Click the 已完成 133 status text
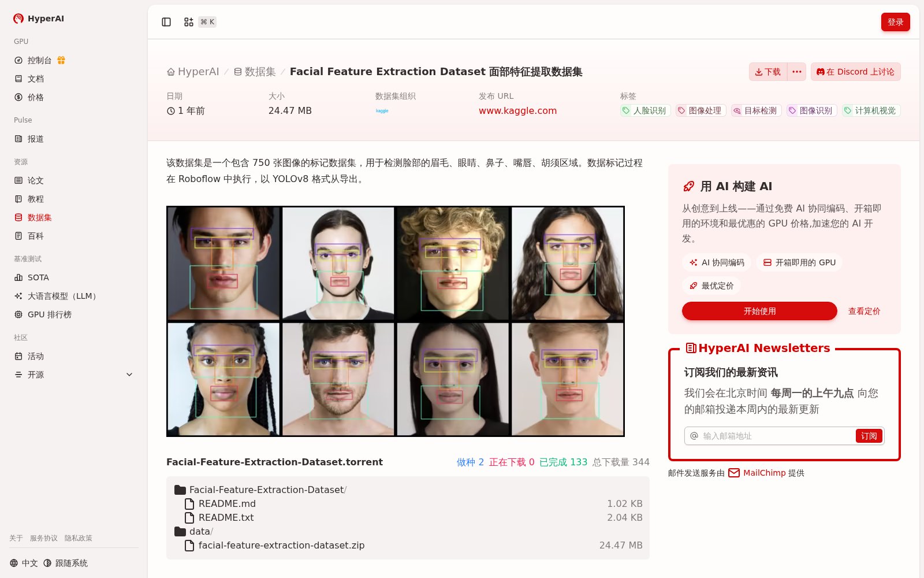The image size is (924, 578). (563, 462)
